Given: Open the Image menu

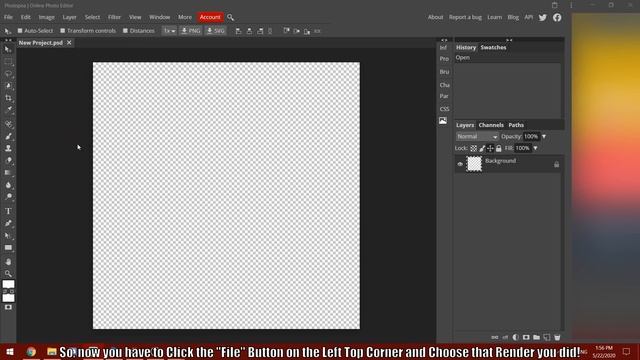Looking at the screenshot, I should [x=47, y=17].
